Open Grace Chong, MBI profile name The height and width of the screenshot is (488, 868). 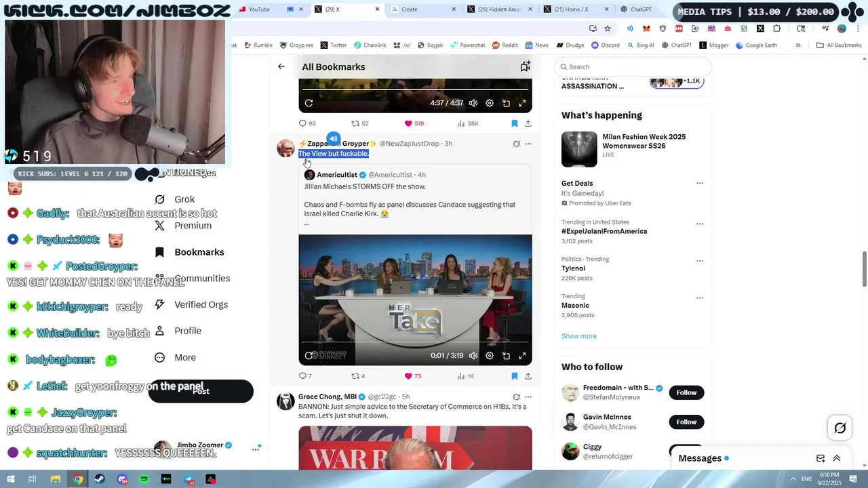point(328,396)
